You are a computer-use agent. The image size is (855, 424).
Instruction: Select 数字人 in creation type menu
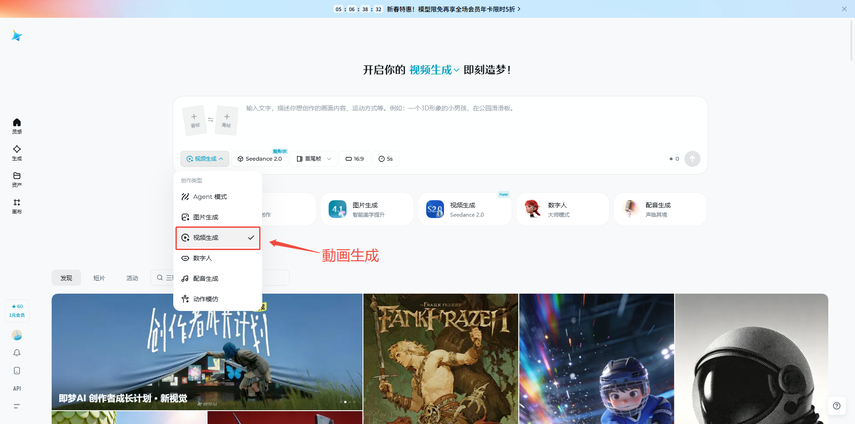[x=218, y=258]
